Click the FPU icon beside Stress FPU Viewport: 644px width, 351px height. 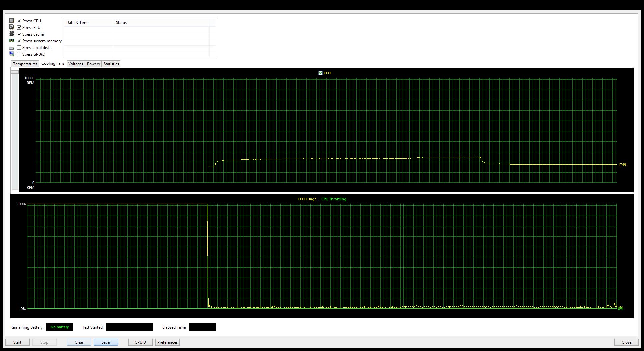tap(12, 27)
